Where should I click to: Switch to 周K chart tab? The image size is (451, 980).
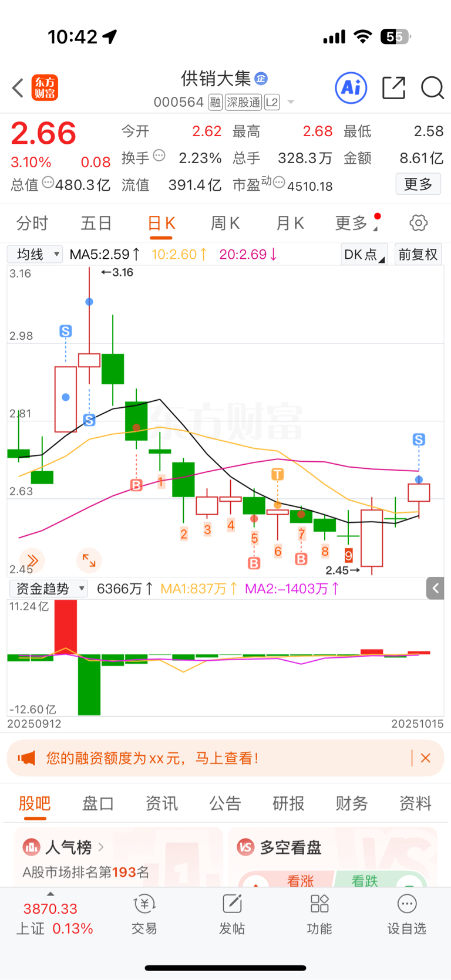tap(225, 223)
